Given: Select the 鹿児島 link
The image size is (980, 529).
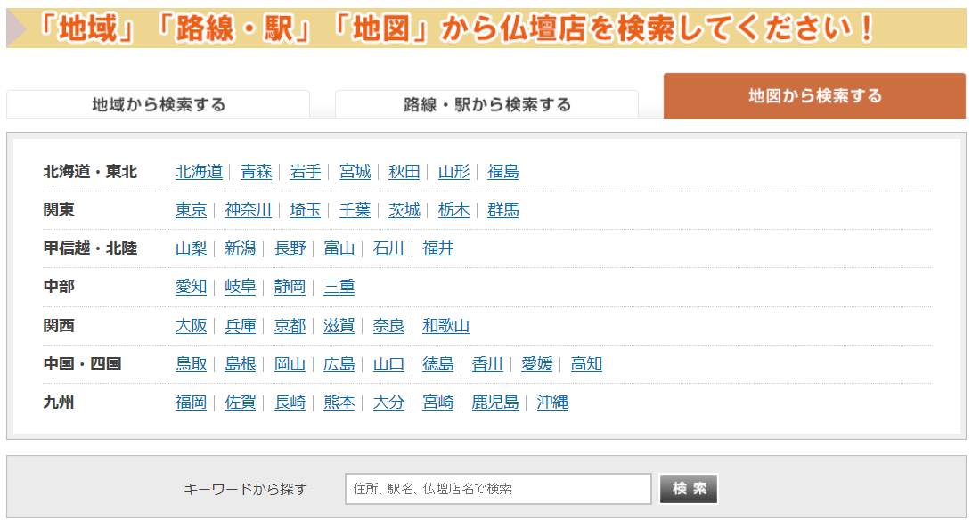Looking at the screenshot, I should pos(495,403).
